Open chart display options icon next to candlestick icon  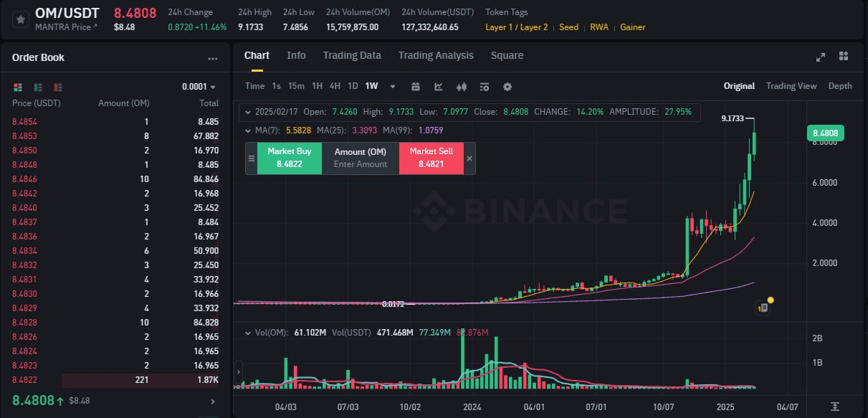tap(485, 87)
